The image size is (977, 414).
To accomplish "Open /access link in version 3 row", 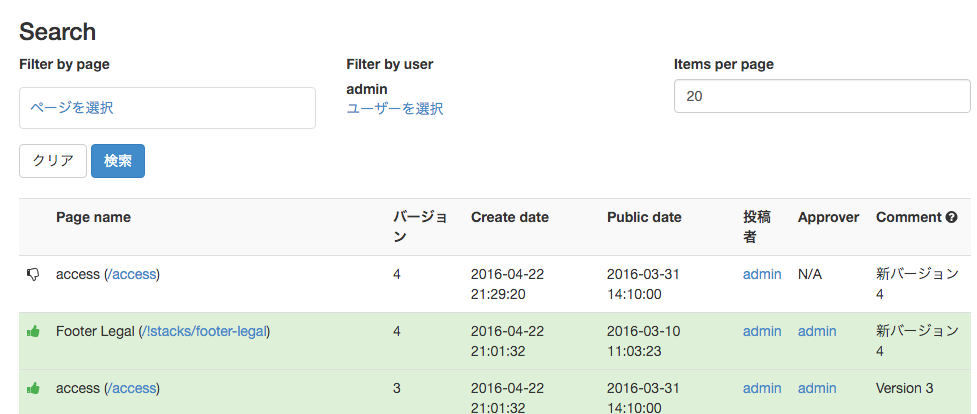I will click(131, 388).
